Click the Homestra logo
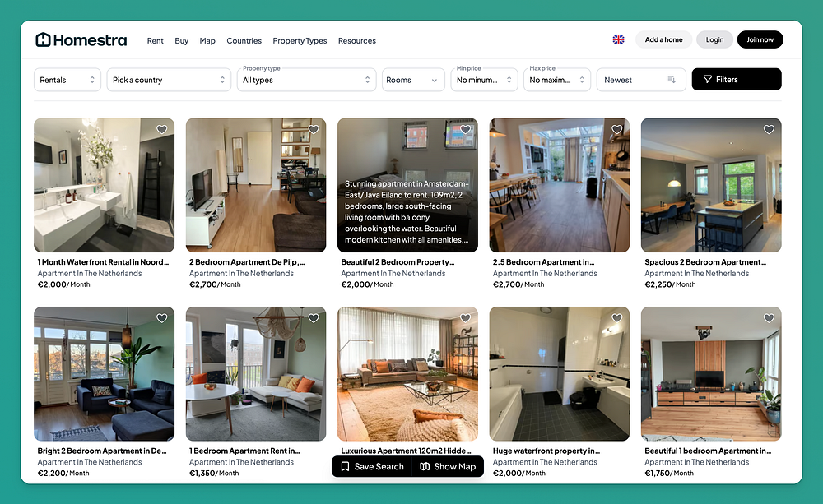823x504 pixels. point(81,39)
